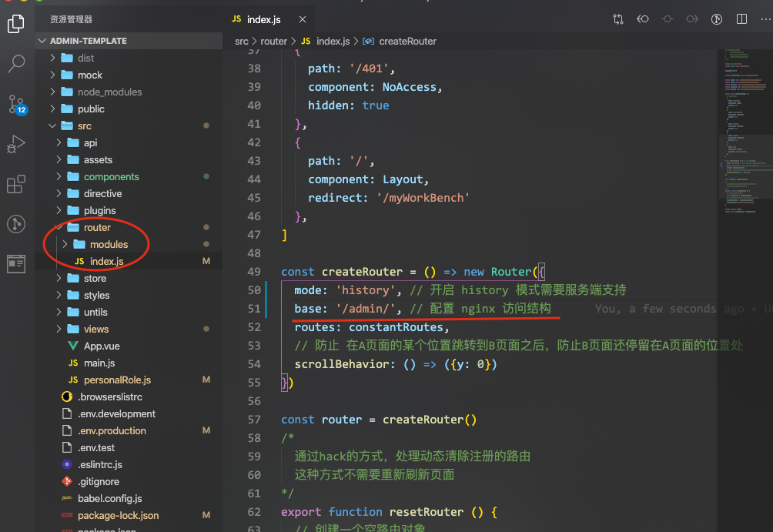The height and width of the screenshot is (532, 773).
Task: Click 'component: NoAccess' code line
Action: (375, 87)
